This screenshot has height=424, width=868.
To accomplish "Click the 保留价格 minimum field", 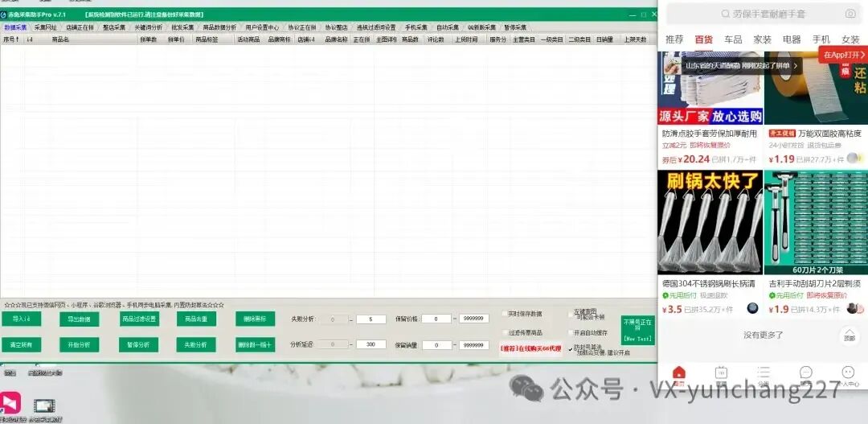I will pos(437,319).
